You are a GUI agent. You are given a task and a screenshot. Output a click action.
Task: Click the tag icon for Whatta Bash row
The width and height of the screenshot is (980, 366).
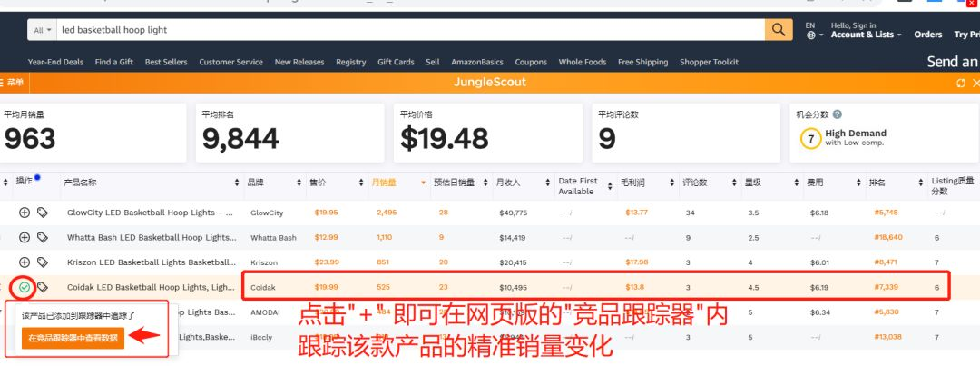tap(42, 238)
